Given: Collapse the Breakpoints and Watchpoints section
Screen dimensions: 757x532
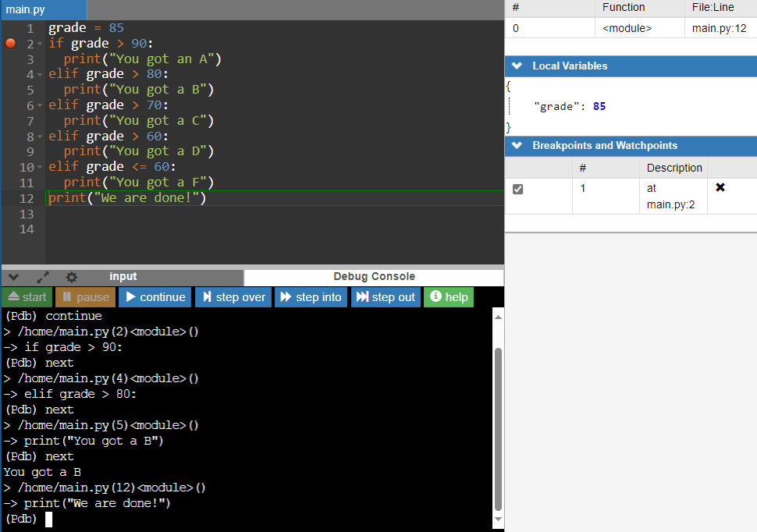Looking at the screenshot, I should coord(517,146).
